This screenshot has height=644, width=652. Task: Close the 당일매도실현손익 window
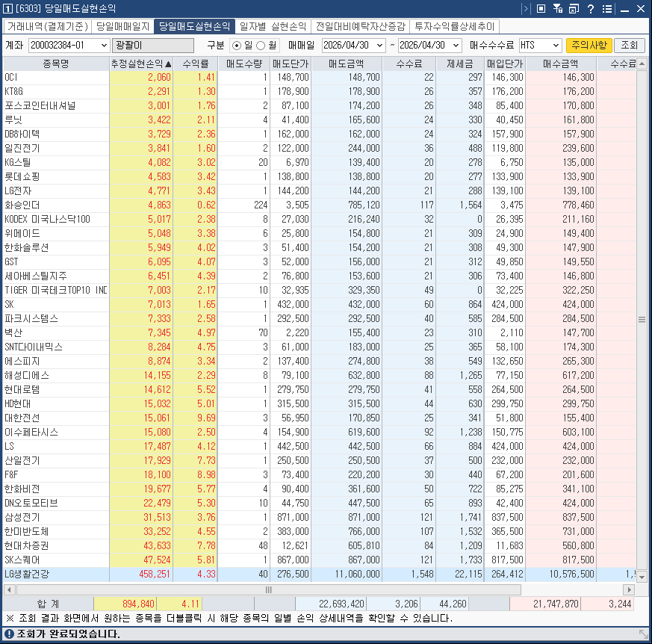(x=641, y=8)
